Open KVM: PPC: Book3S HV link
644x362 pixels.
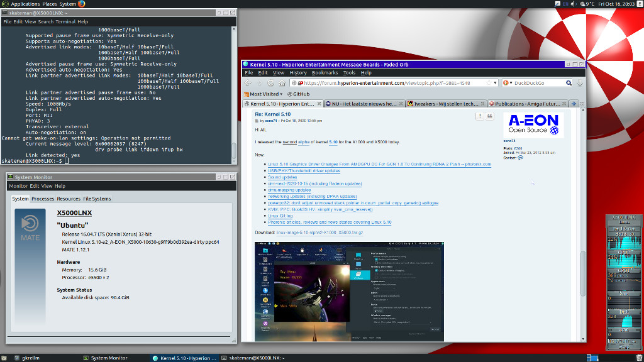coord(320,209)
